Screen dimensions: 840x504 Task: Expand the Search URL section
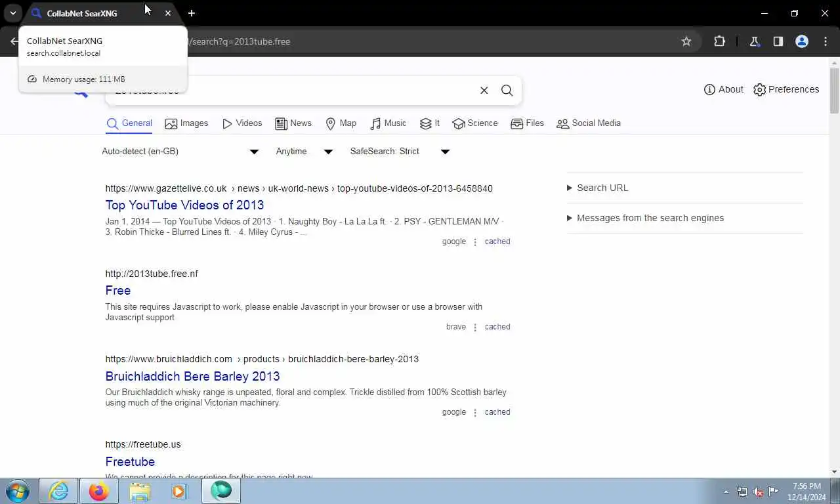point(597,188)
